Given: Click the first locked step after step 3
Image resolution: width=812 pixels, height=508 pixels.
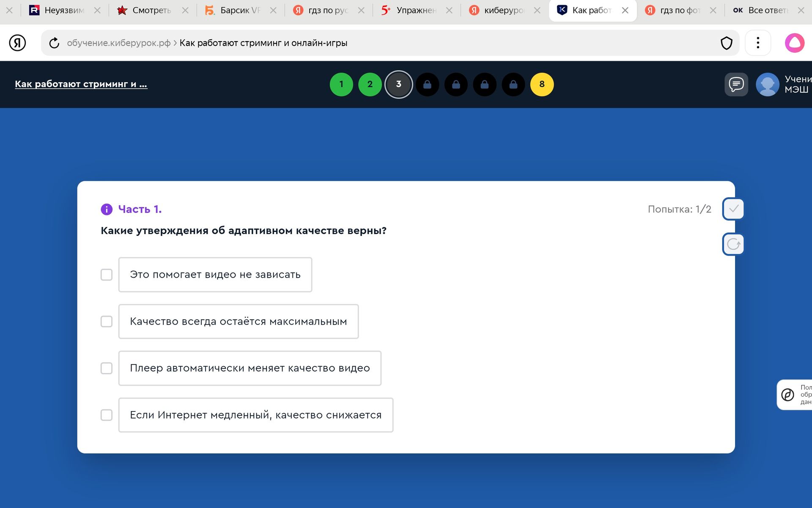Looking at the screenshot, I should (x=427, y=84).
